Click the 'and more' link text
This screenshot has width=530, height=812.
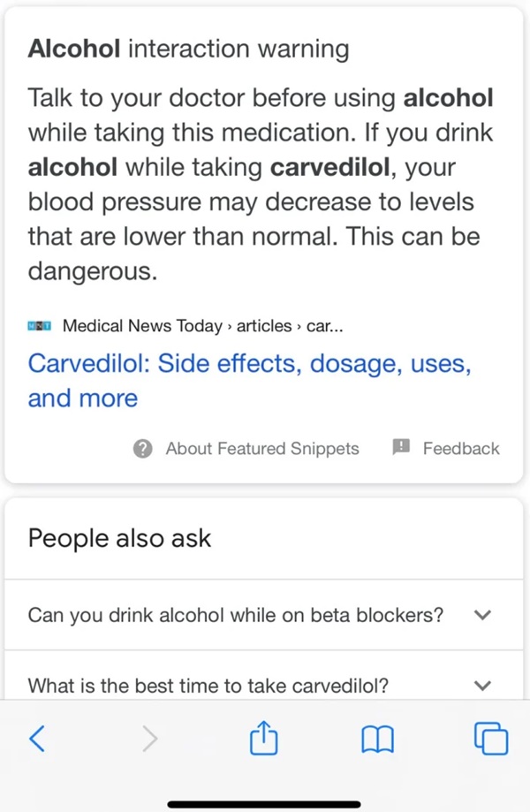pos(83,398)
